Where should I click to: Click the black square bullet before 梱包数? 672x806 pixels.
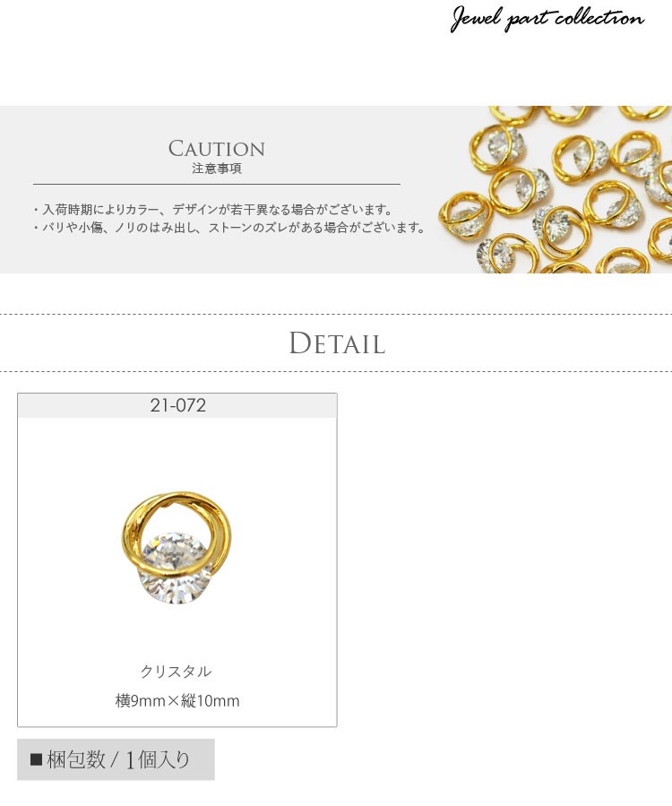[x=36, y=759]
